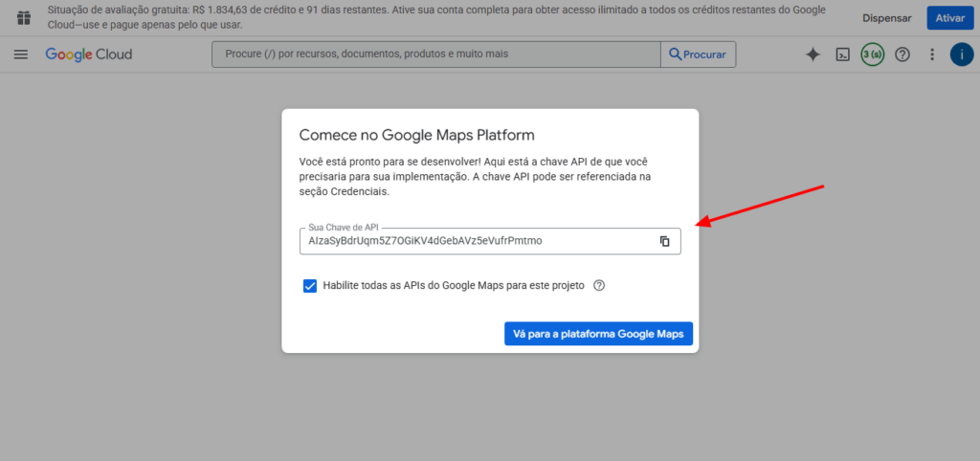Image resolution: width=980 pixels, height=461 pixels.
Task: Open the notifications badge showing 3
Action: click(x=872, y=55)
